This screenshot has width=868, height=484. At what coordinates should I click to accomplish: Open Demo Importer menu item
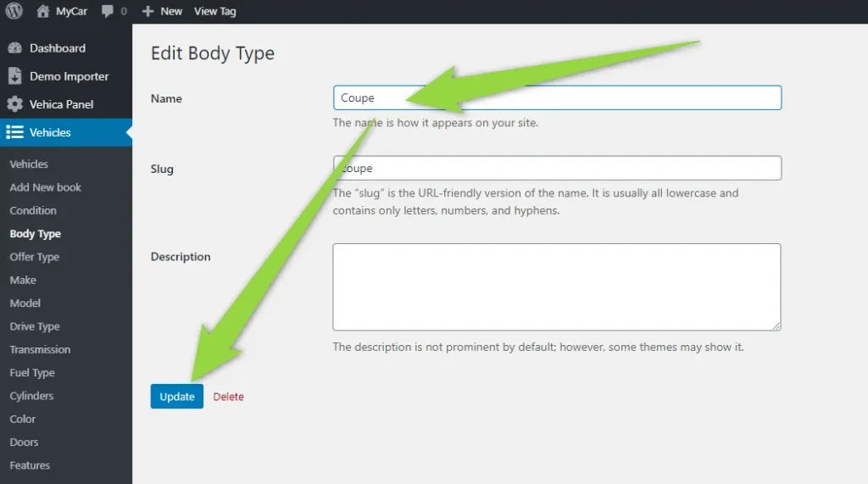click(70, 76)
